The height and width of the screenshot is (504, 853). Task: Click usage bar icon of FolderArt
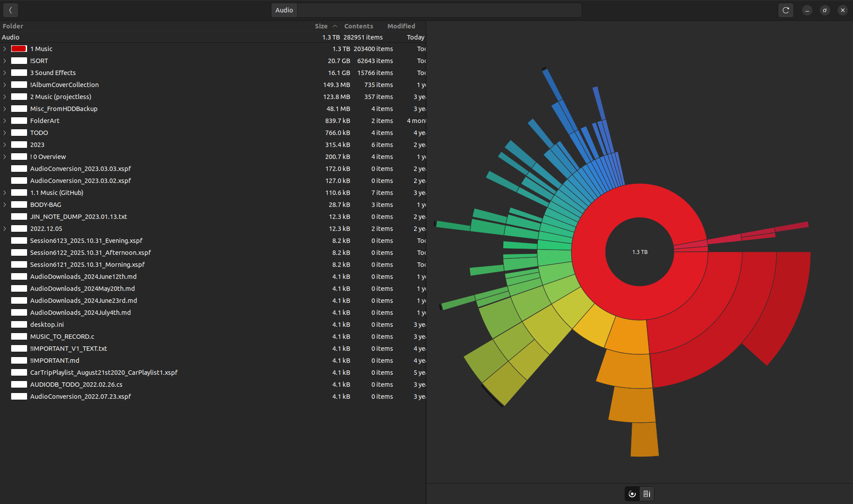(19, 121)
